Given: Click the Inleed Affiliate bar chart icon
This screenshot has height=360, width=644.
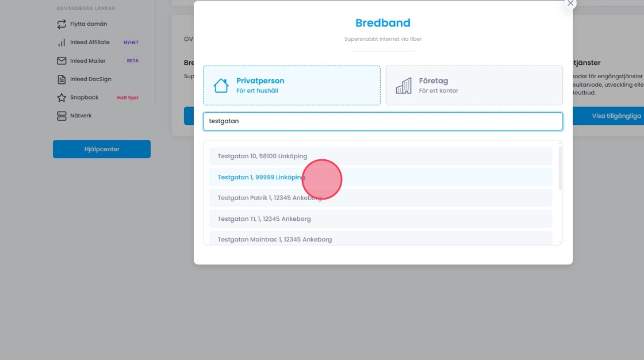Looking at the screenshot, I should coord(62,43).
